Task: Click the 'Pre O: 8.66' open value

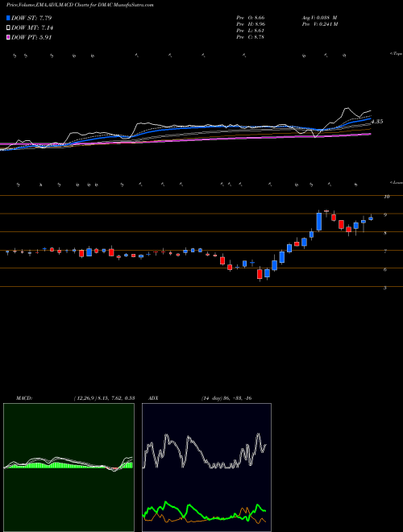Action: [251, 18]
